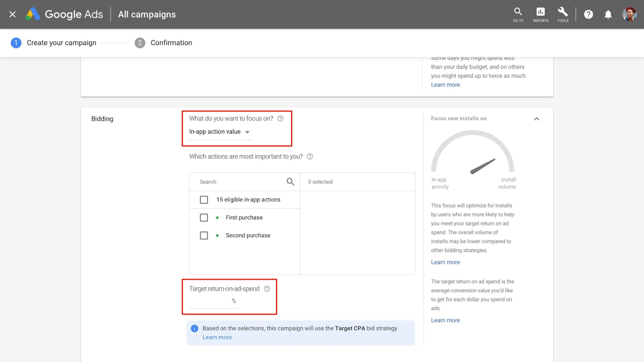Open the Go To search icon
The width and height of the screenshot is (644, 362).
[518, 14]
